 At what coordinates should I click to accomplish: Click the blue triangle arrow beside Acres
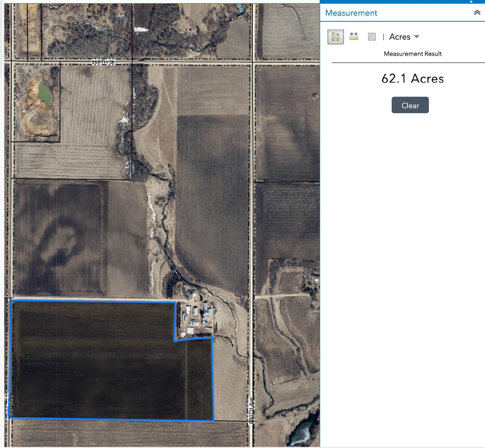click(417, 37)
